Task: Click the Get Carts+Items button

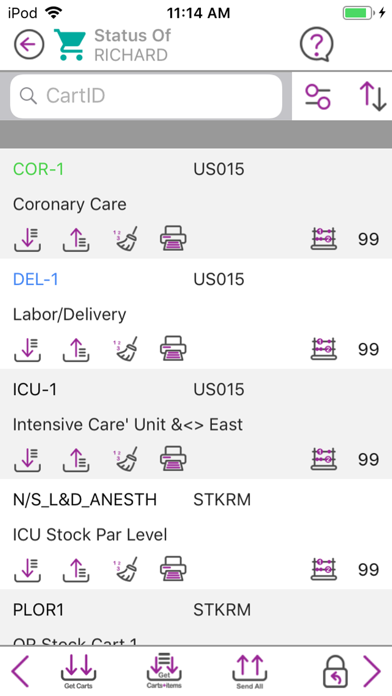Action: 164,671
